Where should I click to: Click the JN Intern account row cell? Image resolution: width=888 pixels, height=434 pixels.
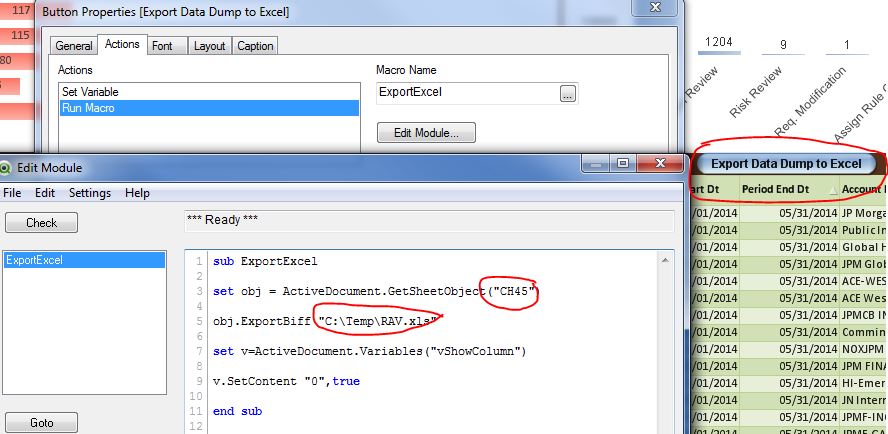(864, 400)
